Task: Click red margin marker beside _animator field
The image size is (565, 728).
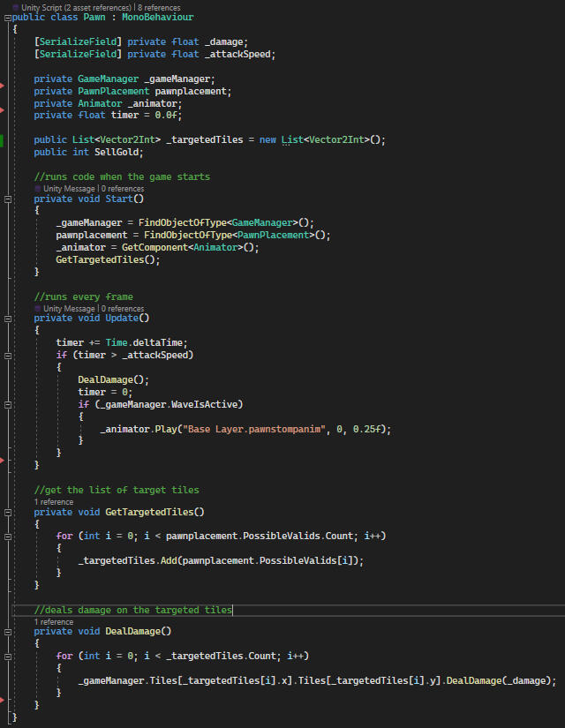Action: (3, 109)
